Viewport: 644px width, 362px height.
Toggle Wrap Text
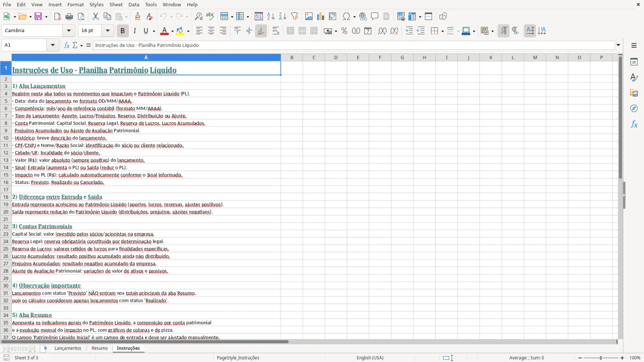pos(276,31)
